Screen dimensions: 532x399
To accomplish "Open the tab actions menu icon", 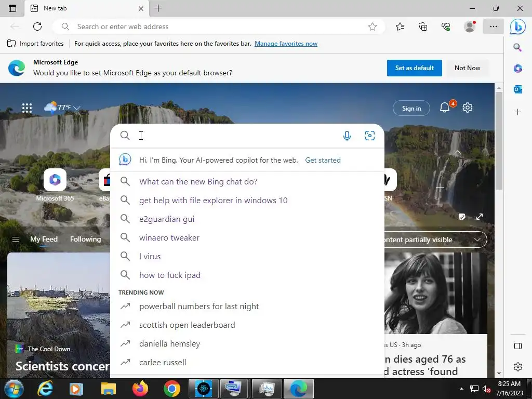I will [12, 8].
